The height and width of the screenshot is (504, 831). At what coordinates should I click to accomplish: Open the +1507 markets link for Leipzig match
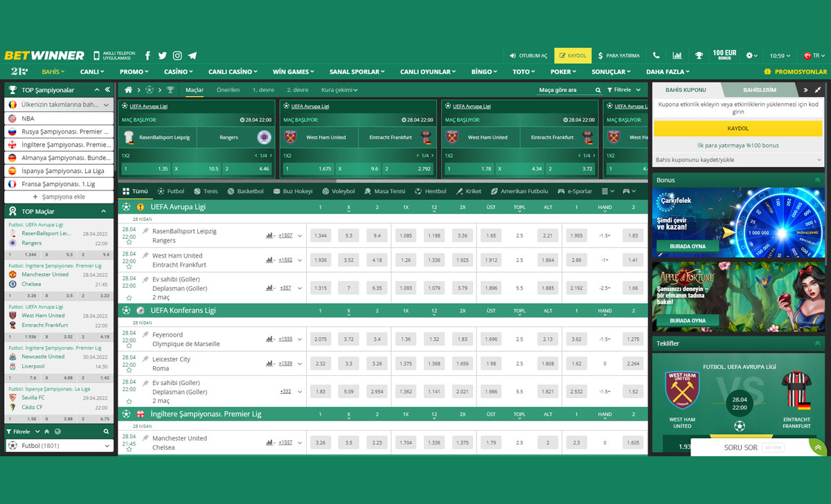(x=285, y=235)
